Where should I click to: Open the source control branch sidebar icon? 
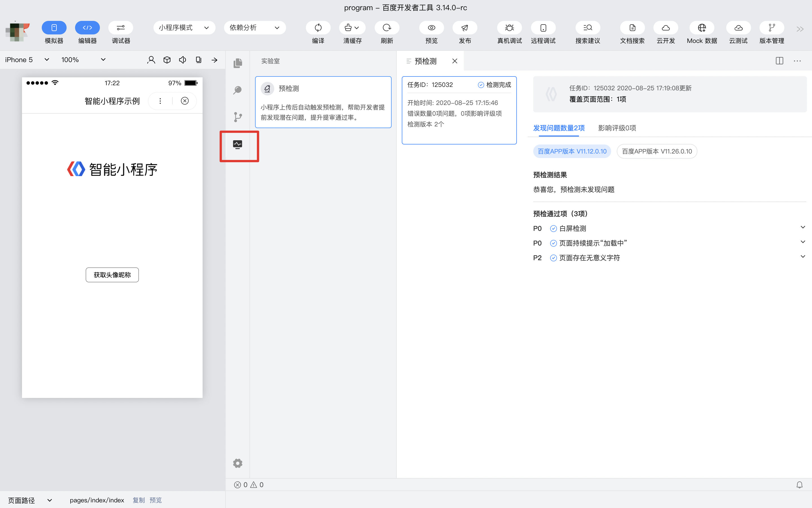coord(238,117)
